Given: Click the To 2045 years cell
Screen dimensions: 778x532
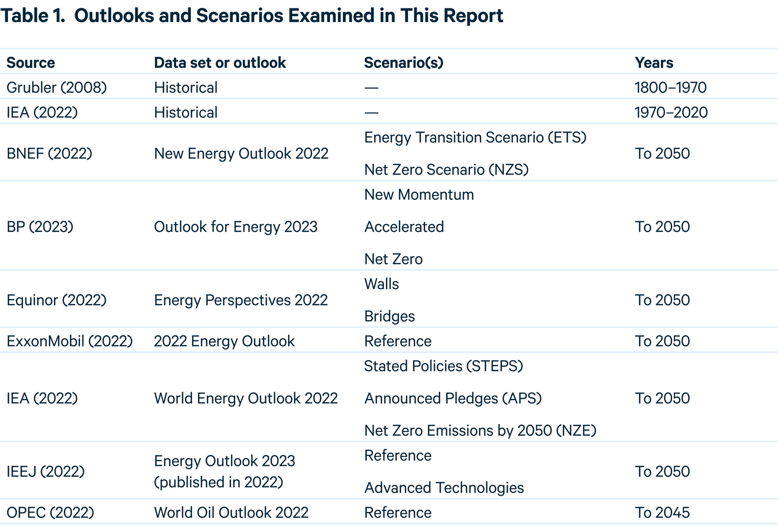Looking at the screenshot, I should [662, 513].
